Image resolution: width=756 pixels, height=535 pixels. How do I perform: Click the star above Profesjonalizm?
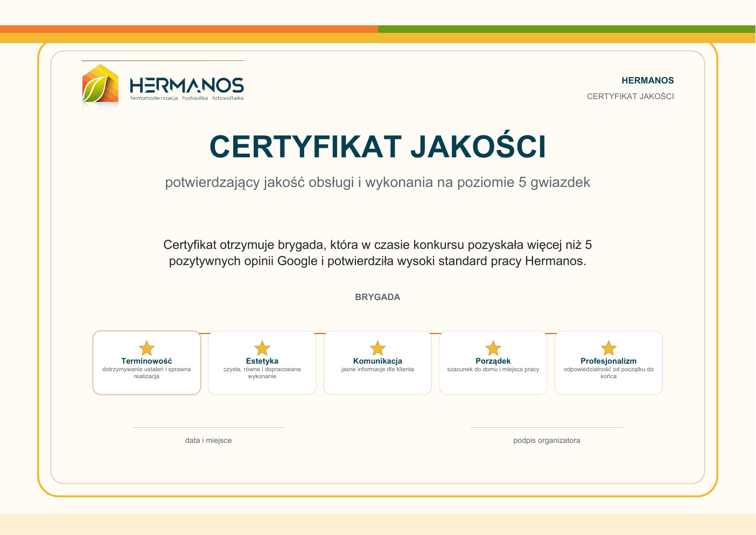click(608, 348)
